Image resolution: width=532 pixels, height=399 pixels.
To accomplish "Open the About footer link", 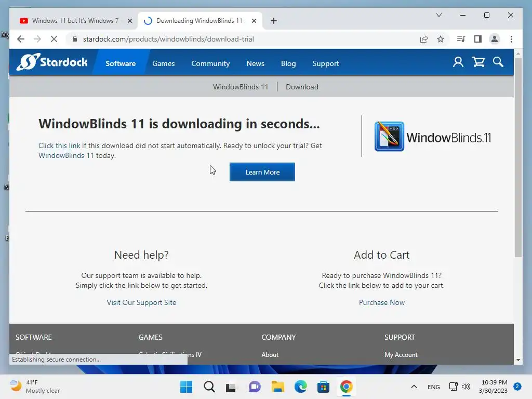I will click(270, 354).
